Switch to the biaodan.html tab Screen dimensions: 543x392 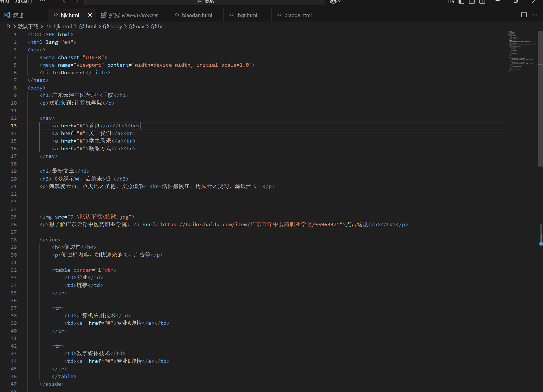point(196,15)
